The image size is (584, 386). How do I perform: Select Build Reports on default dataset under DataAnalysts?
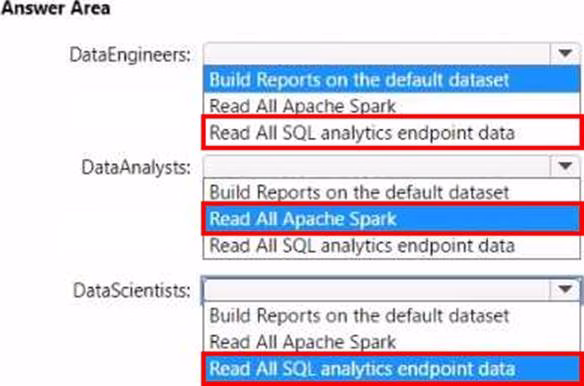[x=391, y=192]
